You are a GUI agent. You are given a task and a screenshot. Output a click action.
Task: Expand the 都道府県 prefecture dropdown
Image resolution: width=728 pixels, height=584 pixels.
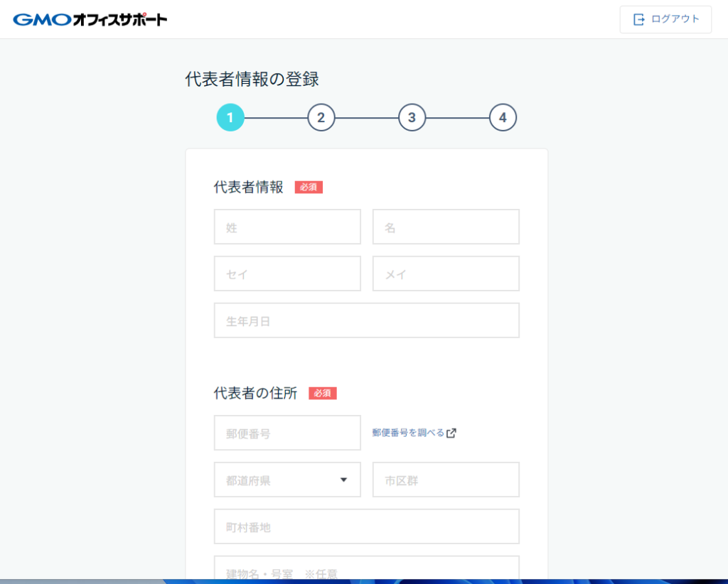tap(287, 480)
